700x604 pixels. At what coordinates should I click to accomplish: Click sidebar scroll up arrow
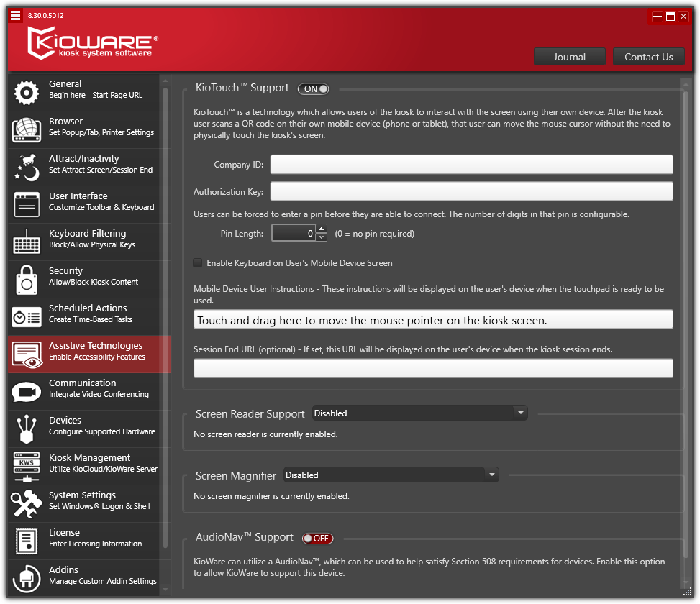(x=165, y=81)
